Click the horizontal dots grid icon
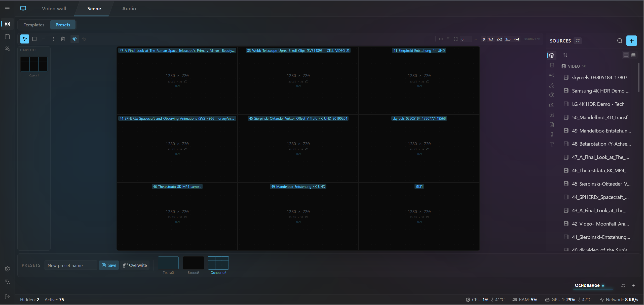Screen dimensions: 644x305 click(x=441, y=39)
